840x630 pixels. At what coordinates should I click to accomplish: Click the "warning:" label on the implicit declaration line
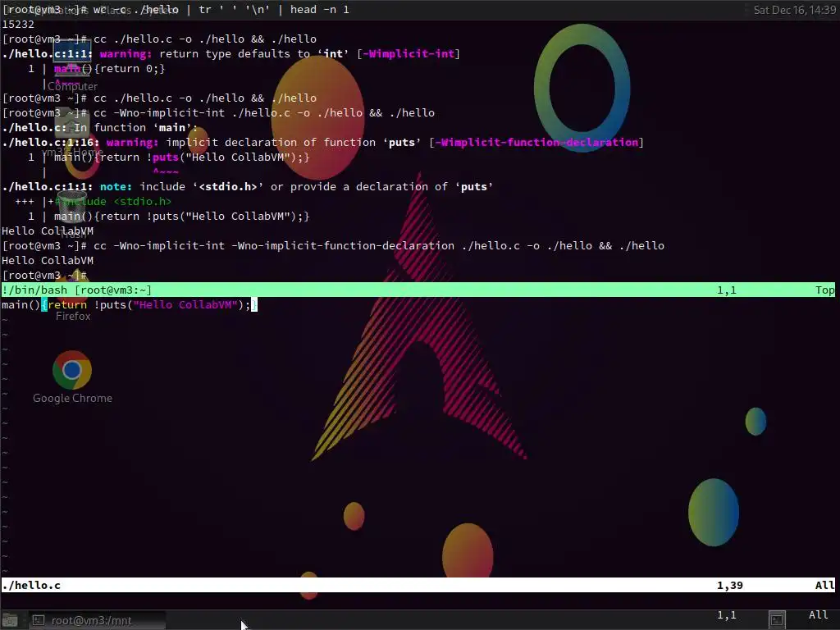click(132, 142)
